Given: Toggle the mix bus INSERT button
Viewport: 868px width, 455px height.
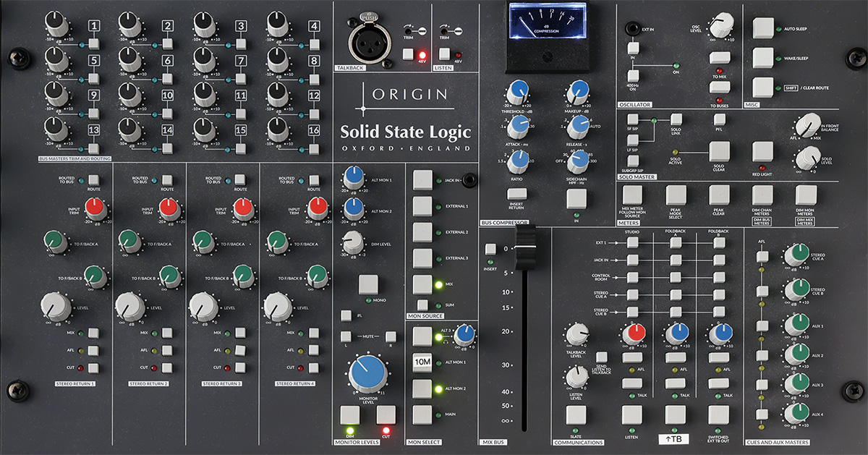Looking at the screenshot, I should pos(490,248).
